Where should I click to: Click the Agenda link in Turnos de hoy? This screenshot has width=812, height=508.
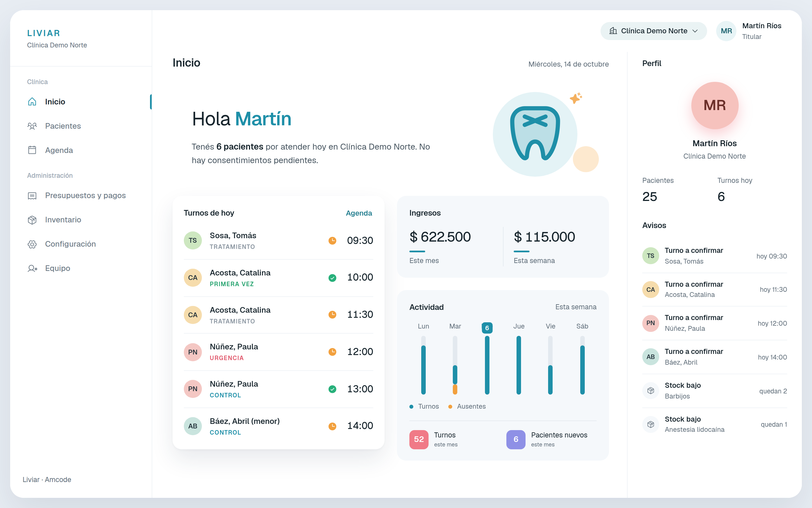(x=359, y=213)
